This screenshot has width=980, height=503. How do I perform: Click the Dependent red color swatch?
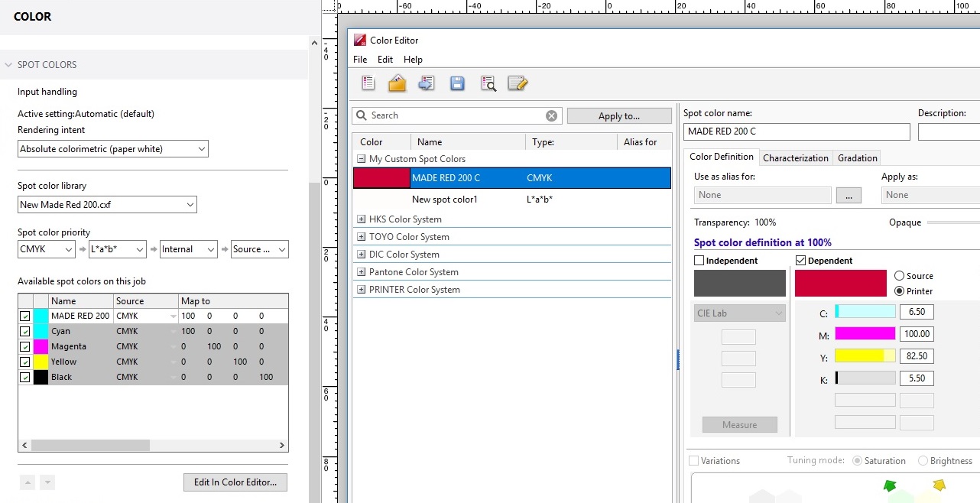[x=841, y=283]
